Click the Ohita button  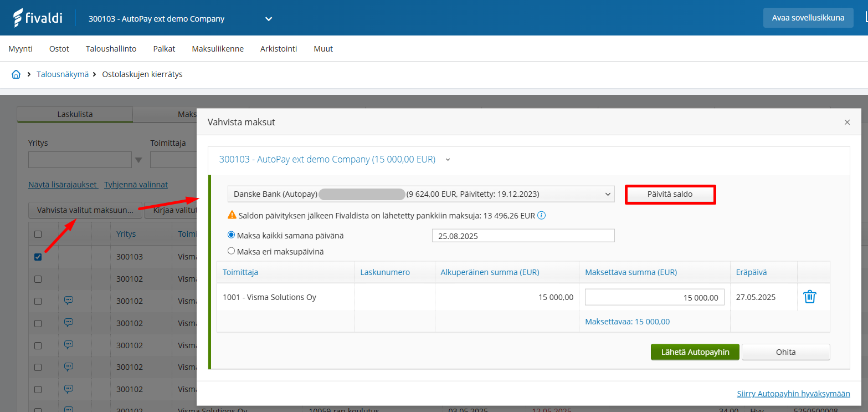click(x=786, y=352)
